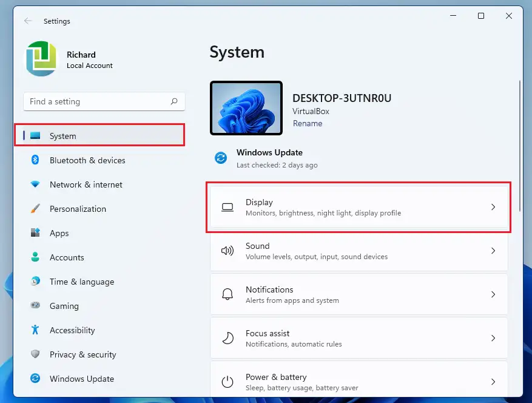
Task: Click the Richard account name
Action: [x=81, y=55]
